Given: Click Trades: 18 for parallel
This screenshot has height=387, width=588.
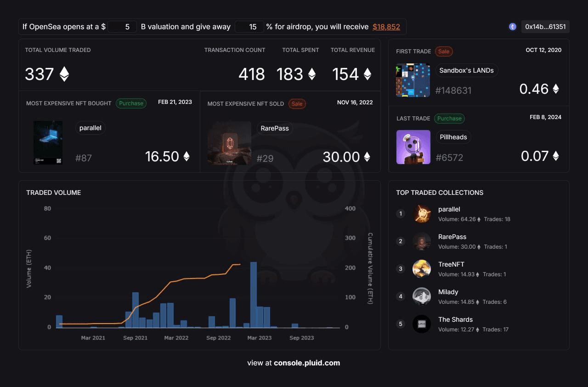Looking at the screenshot, I should pyautogui.click(x=497, y=219).
